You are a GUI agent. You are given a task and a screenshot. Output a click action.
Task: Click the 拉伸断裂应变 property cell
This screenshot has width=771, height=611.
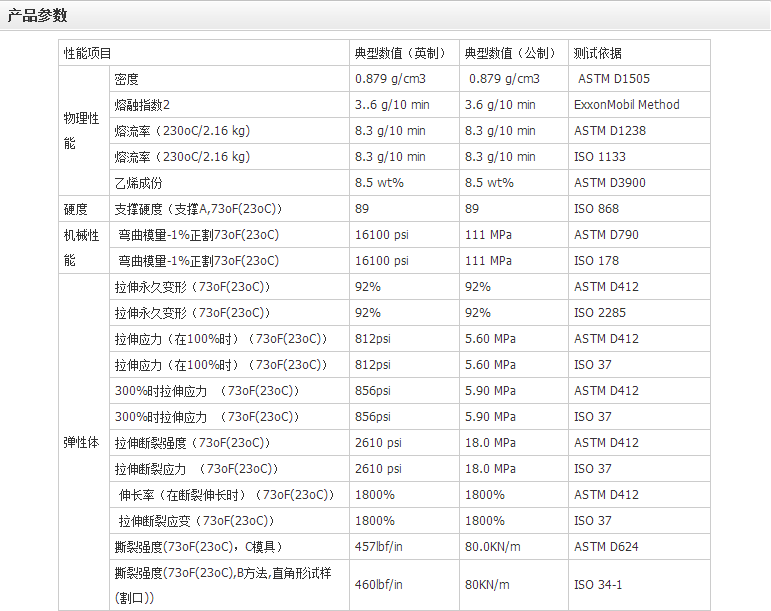229,521
